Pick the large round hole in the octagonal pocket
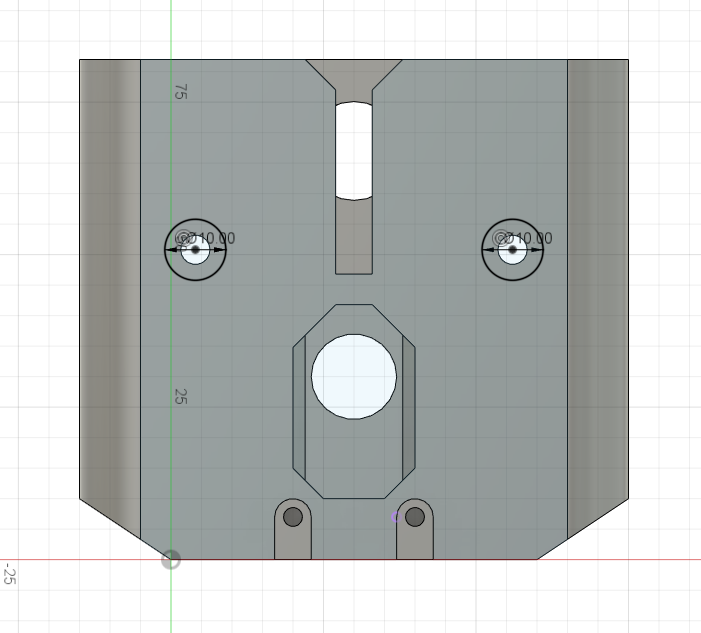Screen dimensions: 701x633 click(x=354, y=376)
